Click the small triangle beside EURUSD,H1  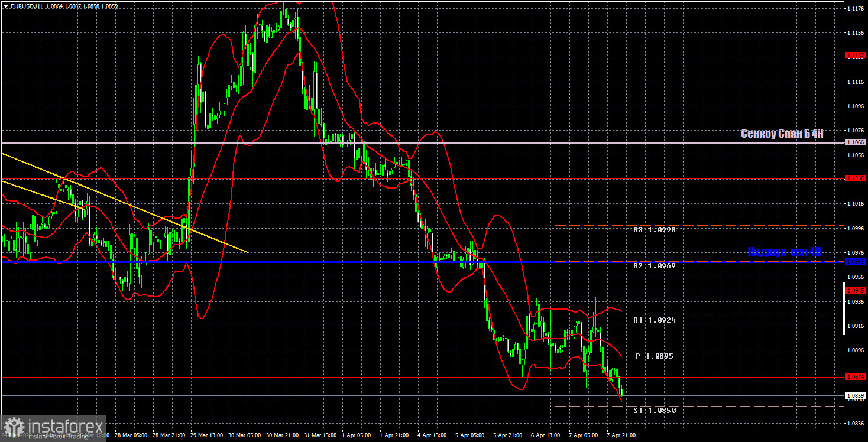[5, 6]
